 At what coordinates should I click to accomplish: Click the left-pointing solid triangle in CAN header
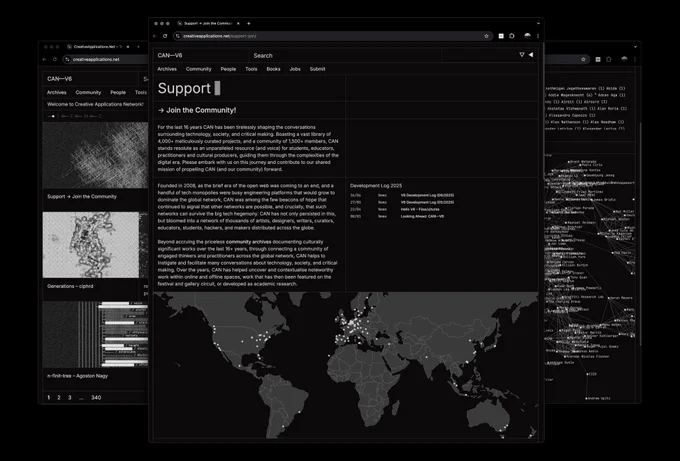[x=531, y=55]
